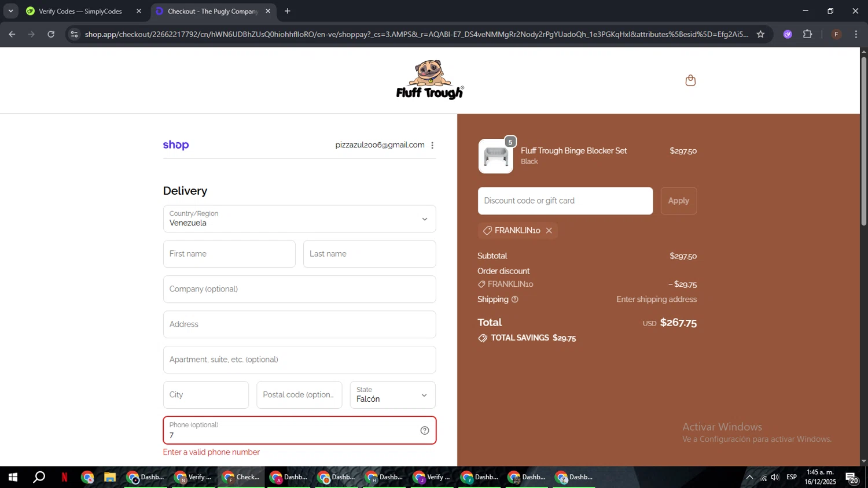Bookmark this page with the star icon
The height and width of the screenshot is (488, 868).
[760, 34]
